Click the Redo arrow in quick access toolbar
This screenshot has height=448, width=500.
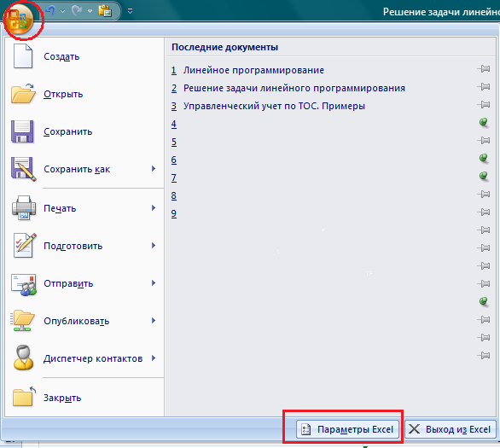pyautogui.click(x=77, y=11)
